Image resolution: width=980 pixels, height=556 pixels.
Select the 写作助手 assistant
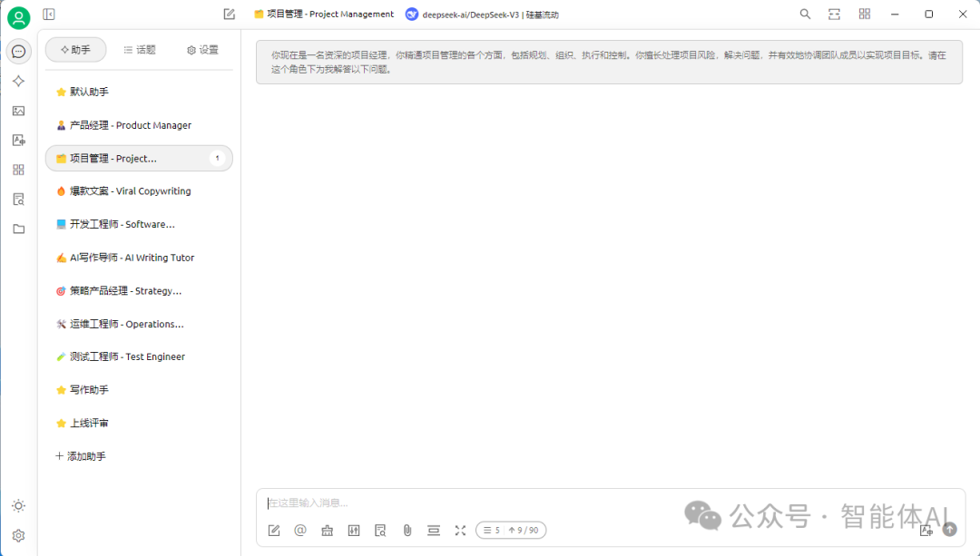click(139, 390)
